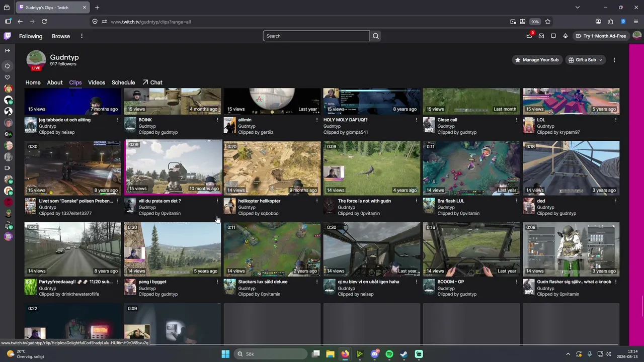Click the sidebar video camera icon
Viewport: 644px width, 362px height.
click(x=7, y=168)
